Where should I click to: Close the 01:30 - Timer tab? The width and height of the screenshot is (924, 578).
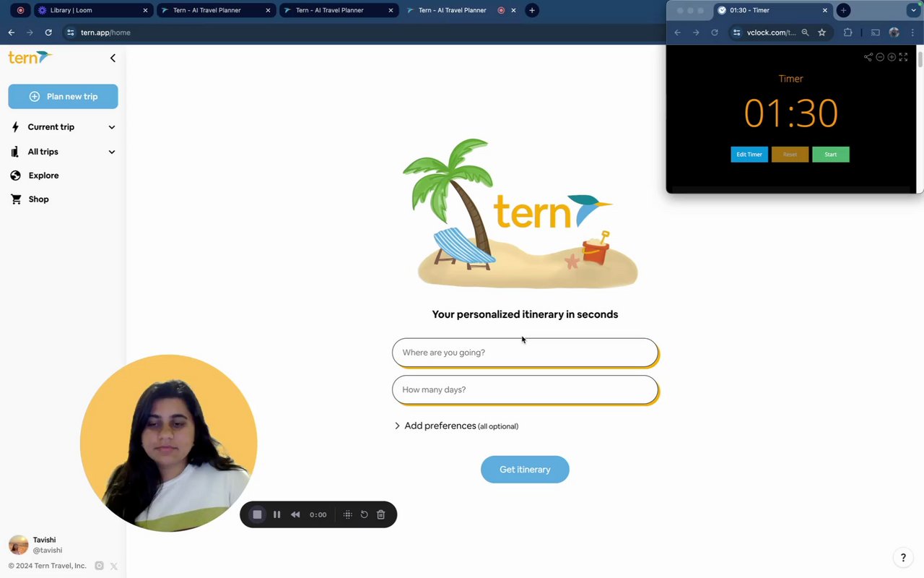point(825,10)
